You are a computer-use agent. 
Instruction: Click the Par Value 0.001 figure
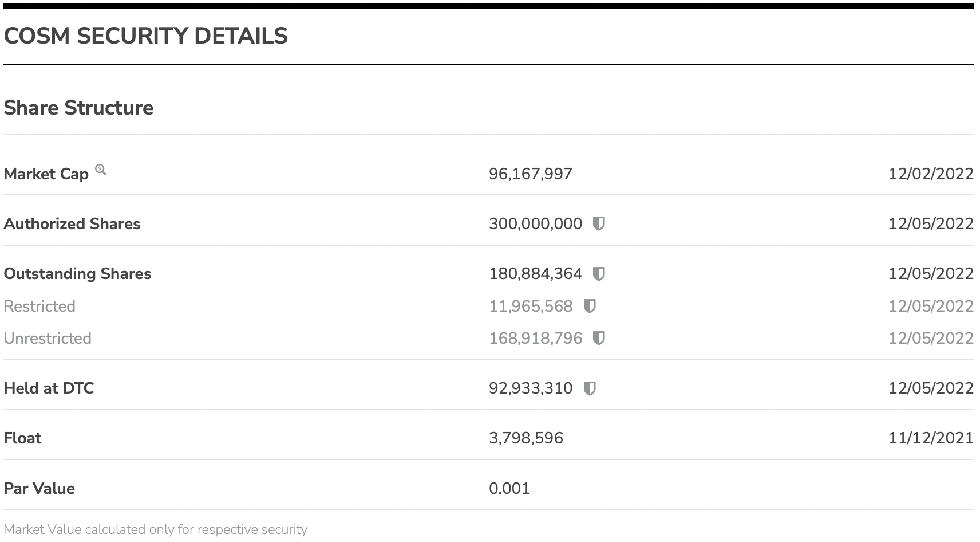509,489
